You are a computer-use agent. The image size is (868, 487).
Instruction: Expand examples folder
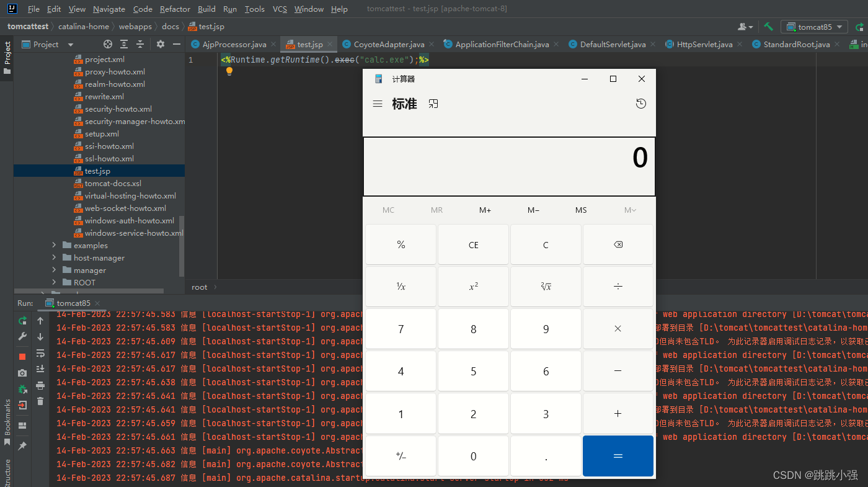pyautogui.click(x=55, y=245)
